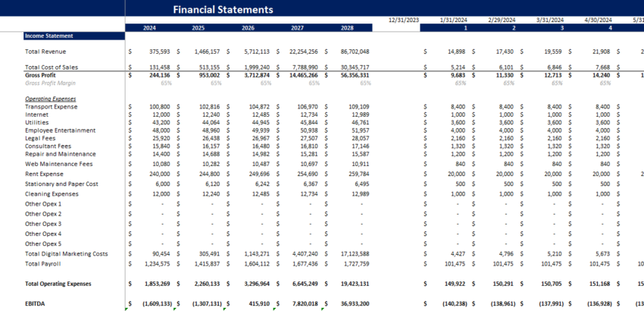The width and height of the screenshot is (644, 311).
Task: Select the 2026 year column header
Action: (x=248, y=28)
